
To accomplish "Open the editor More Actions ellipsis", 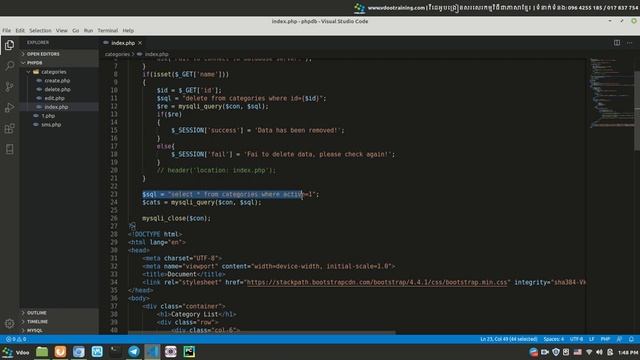I will [x=629, y=42].
